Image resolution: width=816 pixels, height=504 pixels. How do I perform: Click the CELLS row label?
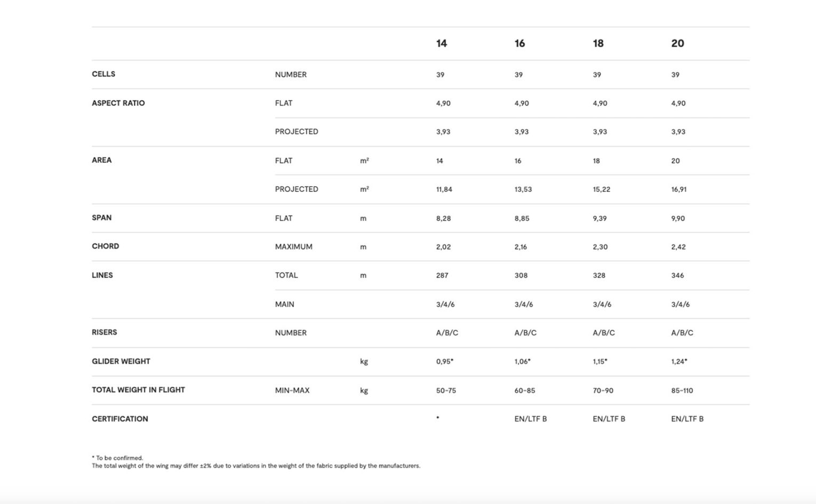point(103,74)
